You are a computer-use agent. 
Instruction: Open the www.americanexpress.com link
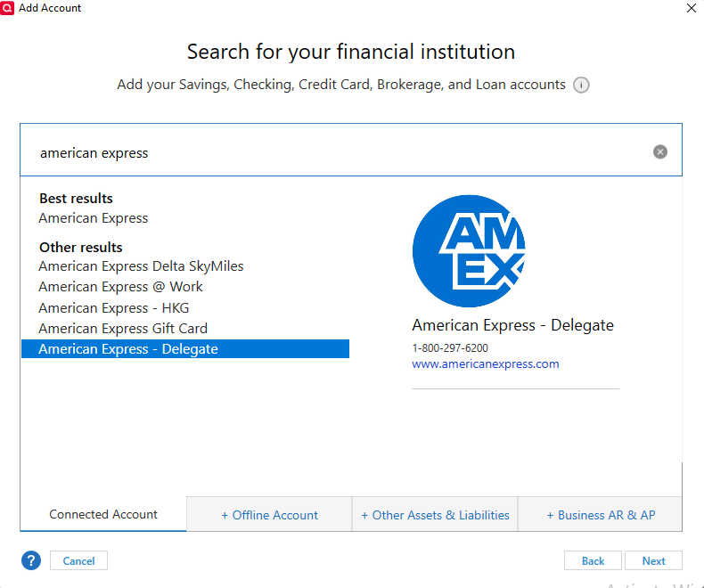tap(486, 364)
